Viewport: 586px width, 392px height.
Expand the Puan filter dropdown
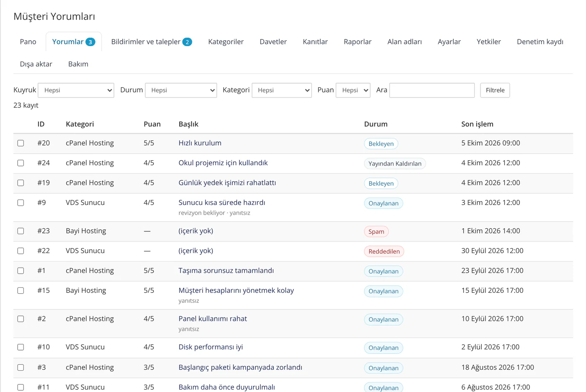pyautogui.click(x=353, y=90)
